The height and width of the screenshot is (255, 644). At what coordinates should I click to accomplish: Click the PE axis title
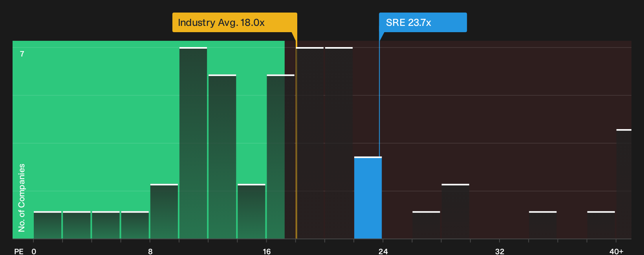(19, 251)
